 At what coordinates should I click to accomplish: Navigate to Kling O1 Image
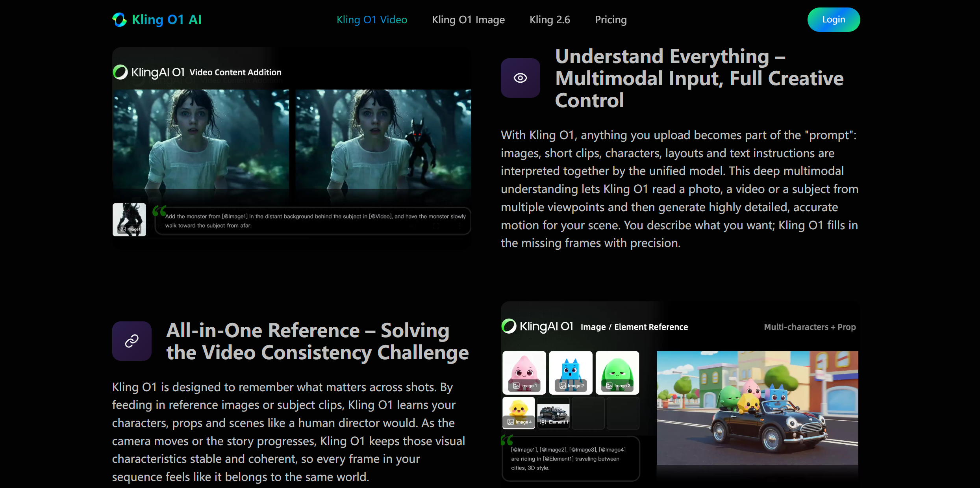(468, 19)
